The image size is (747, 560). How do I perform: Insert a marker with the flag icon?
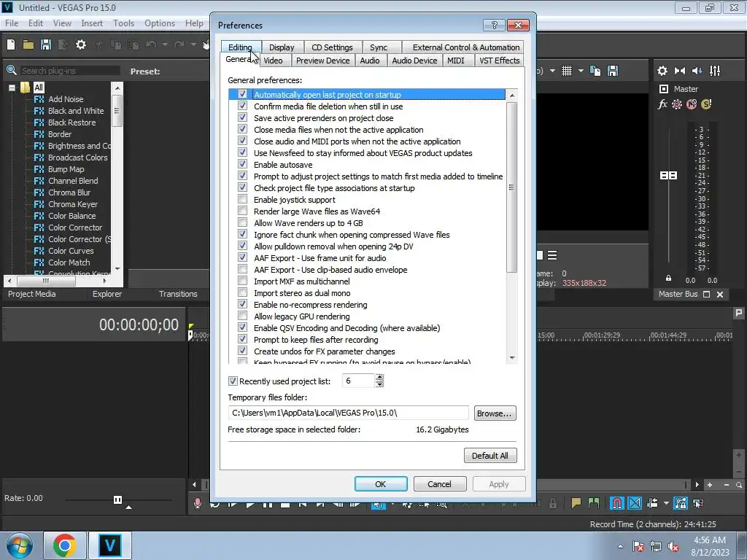(576, 503)
